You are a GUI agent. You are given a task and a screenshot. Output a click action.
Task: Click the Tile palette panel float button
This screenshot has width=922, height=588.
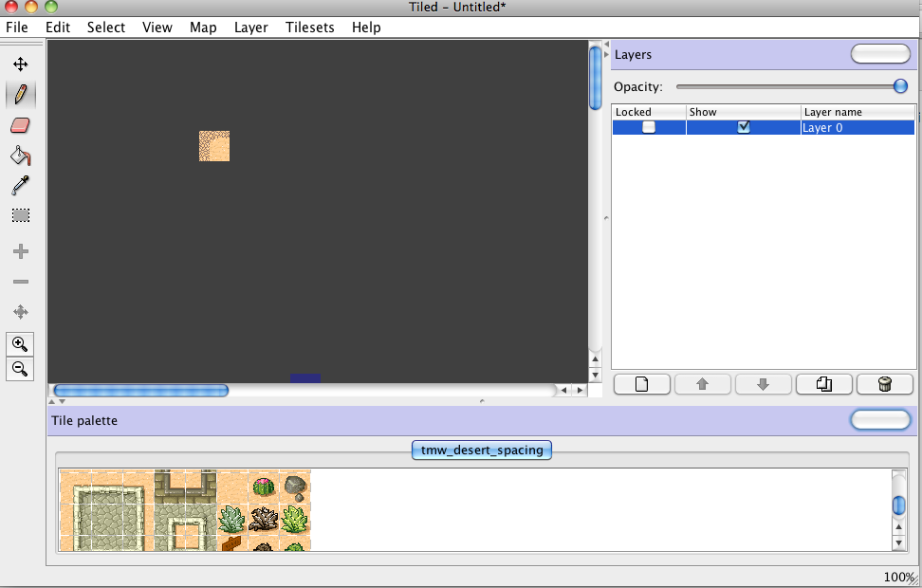(880, 420)
